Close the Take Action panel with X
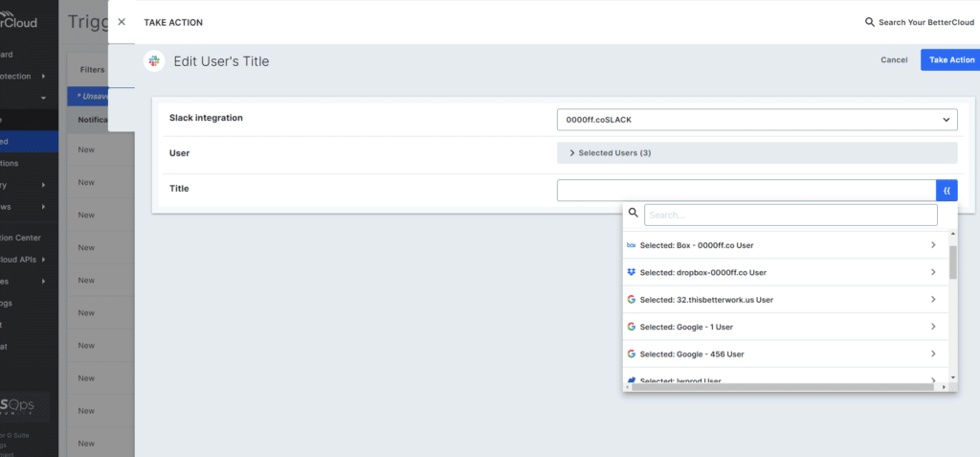 pos(122,22)
